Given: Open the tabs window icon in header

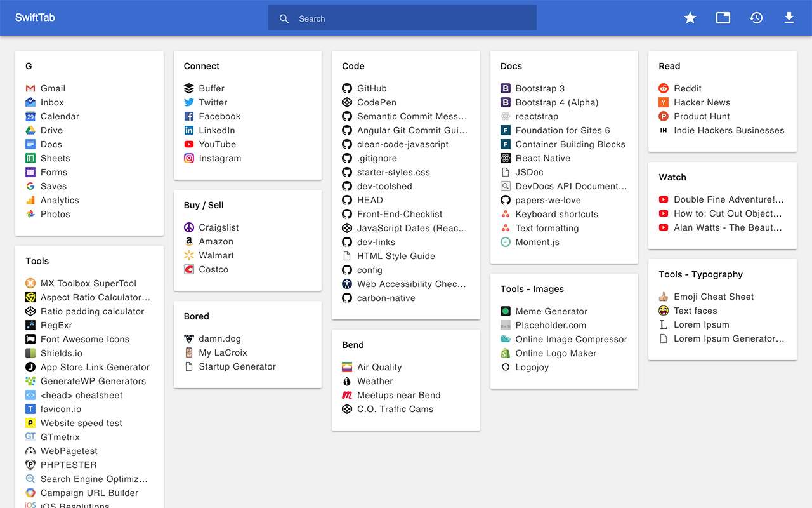Looking at the screenshot, I should [x=723, y=18].
